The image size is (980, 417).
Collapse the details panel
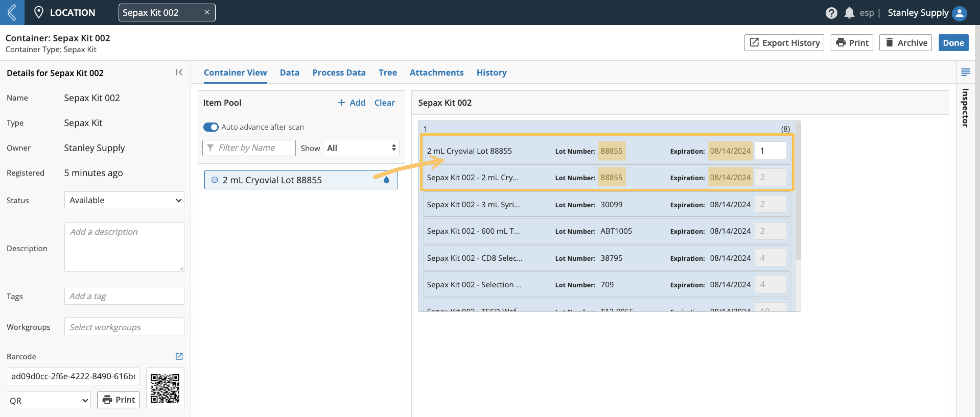179,72
